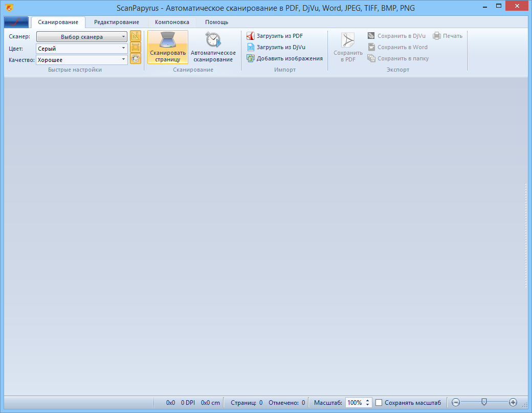
Task: Click the Импорт group label
Action: [x=285, y=70]
